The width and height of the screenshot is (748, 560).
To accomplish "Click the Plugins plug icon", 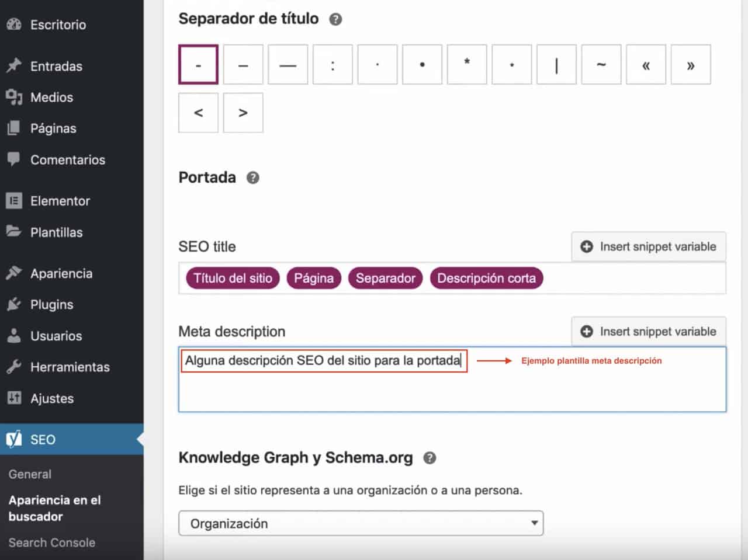I will 14,304.
